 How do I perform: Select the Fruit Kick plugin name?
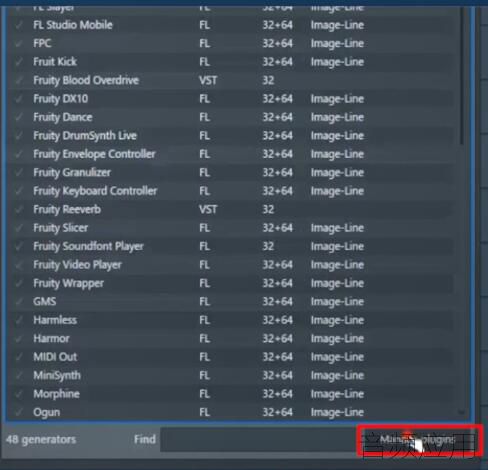[55, 62]
